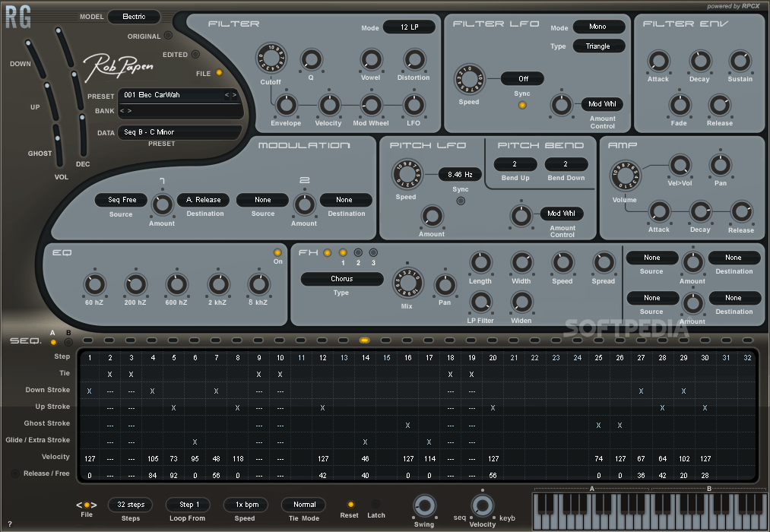Image resolution: width=770 pixels, height=532 pixels.
Task: Click the Filter Env Sustain knob
Action: pos(740,62)
